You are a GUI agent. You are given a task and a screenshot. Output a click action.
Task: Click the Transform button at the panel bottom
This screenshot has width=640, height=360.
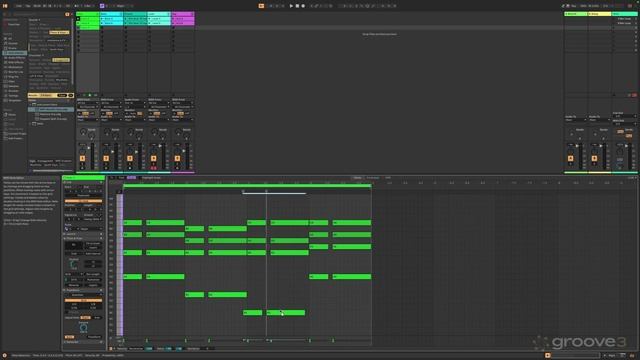(93, 337)
